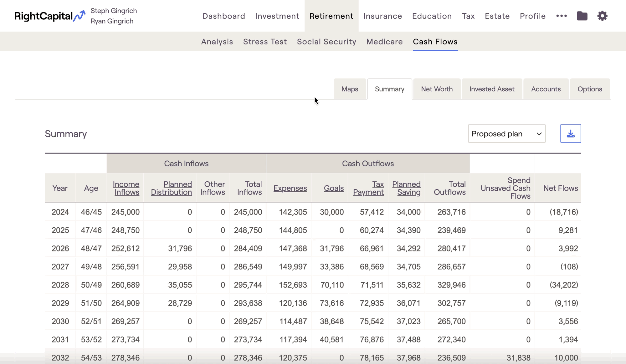Open the folder icon in header

(582, 16)
